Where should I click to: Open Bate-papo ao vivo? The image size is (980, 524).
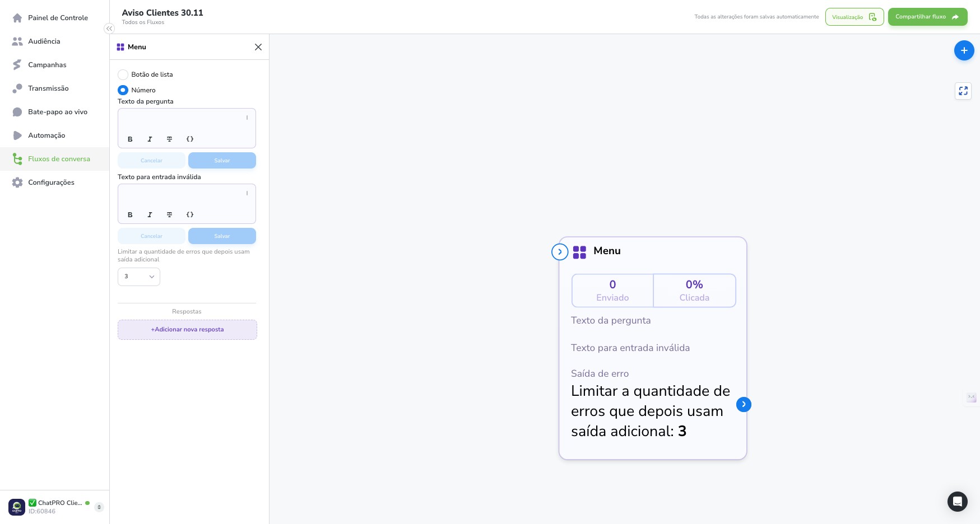[x=58, y=112]
